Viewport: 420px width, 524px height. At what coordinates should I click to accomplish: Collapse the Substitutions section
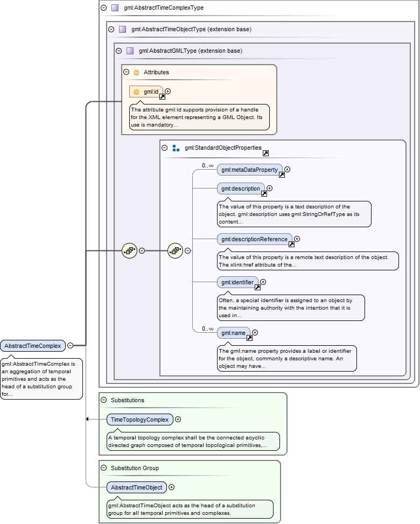point(104,401)
